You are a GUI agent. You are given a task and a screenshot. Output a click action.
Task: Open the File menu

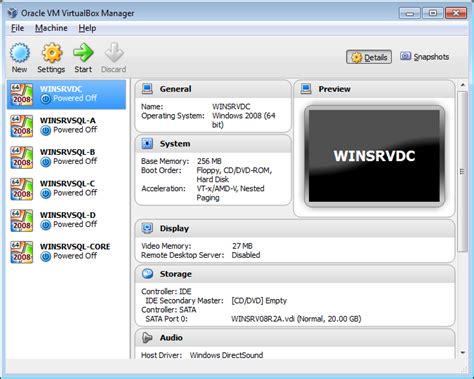pos(17,28)
